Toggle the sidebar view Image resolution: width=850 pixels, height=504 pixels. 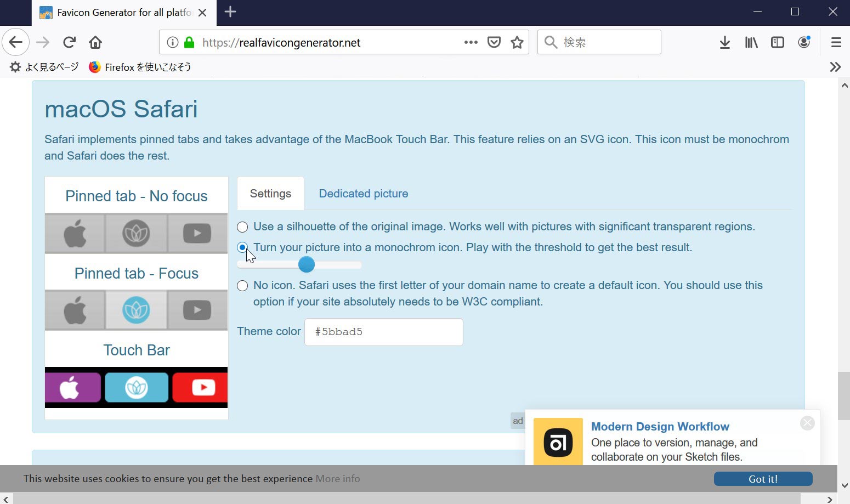point(778,42)
